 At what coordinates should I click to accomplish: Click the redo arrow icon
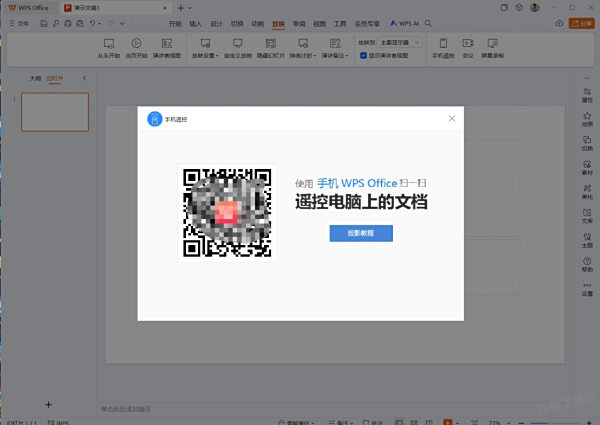[x=111, y=23]
